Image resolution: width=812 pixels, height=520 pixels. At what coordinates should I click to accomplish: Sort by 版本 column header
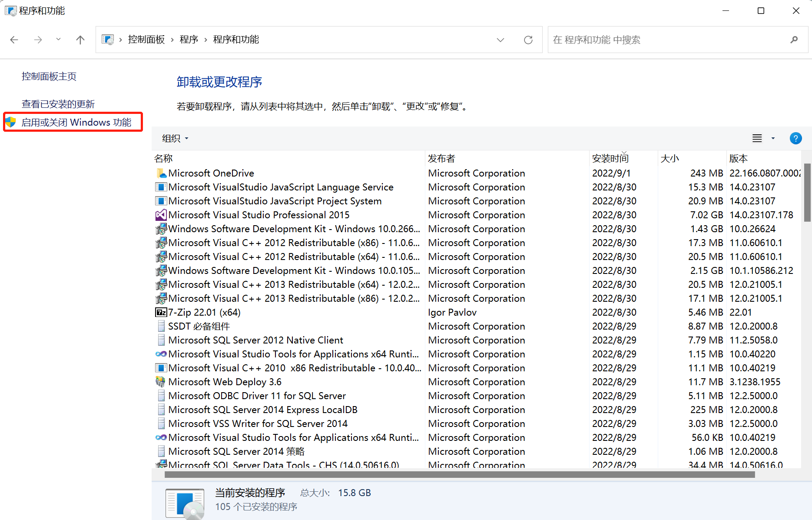click(x=763, y=158)
